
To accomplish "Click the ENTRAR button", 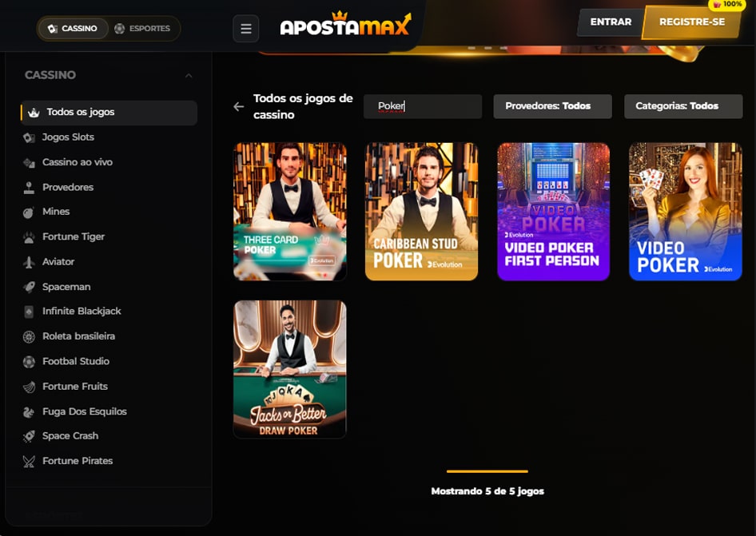I will tap(611, 22).
